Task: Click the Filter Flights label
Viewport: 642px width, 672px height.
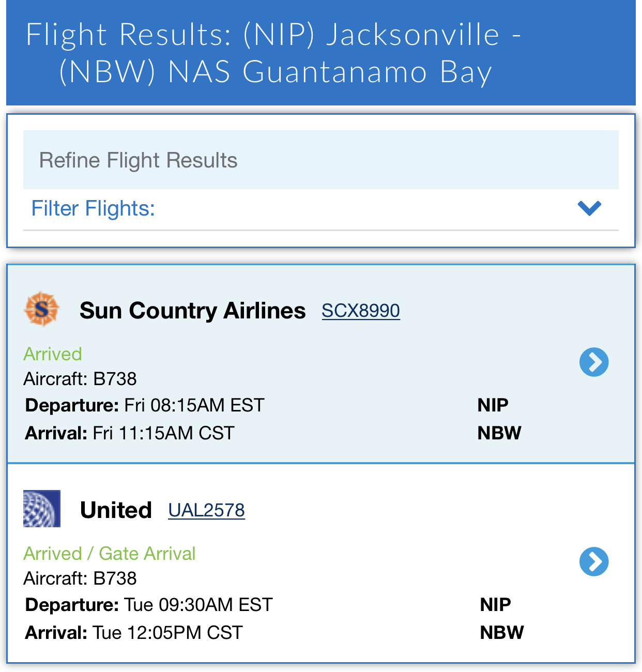Action: point(93,209)
